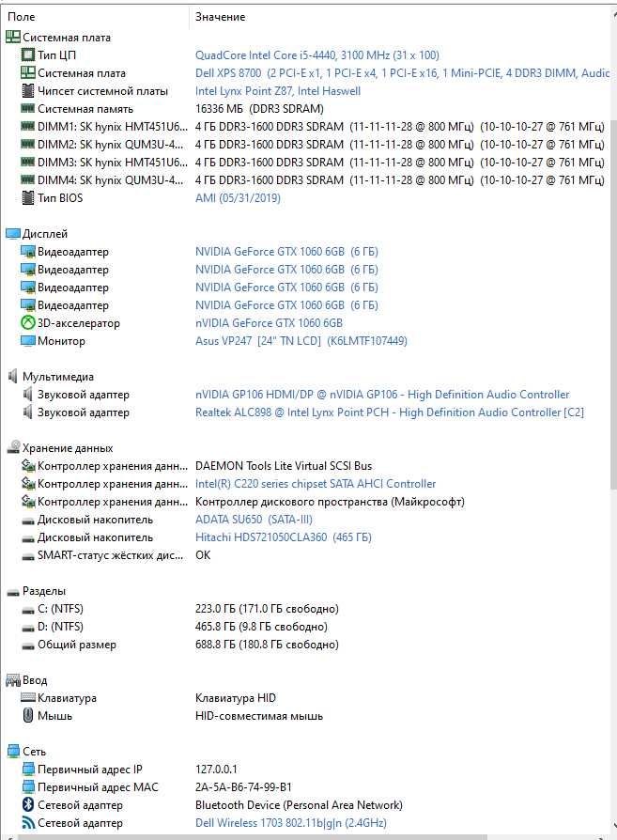The image size is (617, 840).
Task: Open the nVIDIA GeForce GTX 1060 6GB 3D-accelerator link
Action: point(269,322)
